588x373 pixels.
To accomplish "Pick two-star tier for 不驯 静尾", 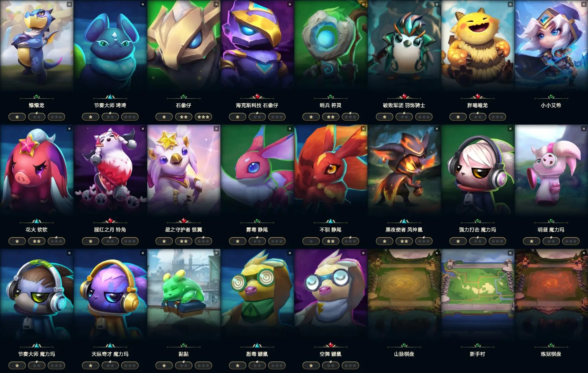I will 331,241.
